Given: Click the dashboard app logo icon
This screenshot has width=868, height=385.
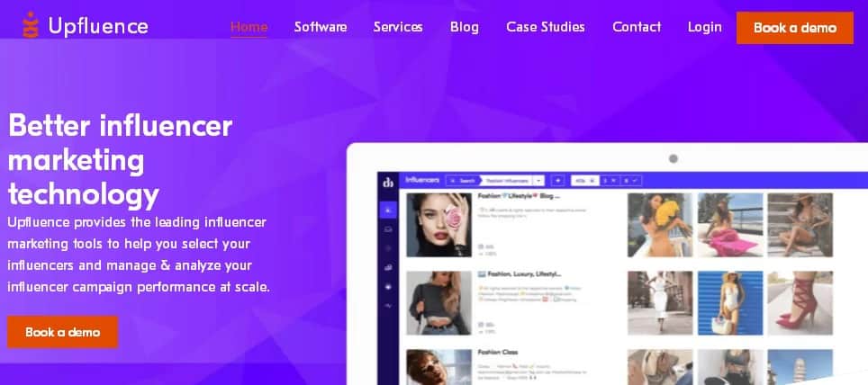Looking at the screenshot, I should coord(388,181).
